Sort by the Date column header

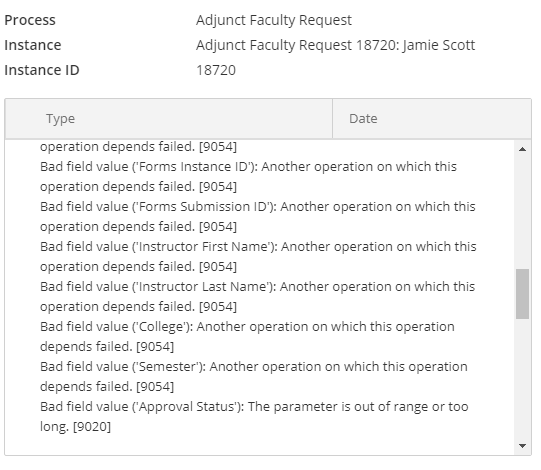pyautogui.click(x=363, y=119)
